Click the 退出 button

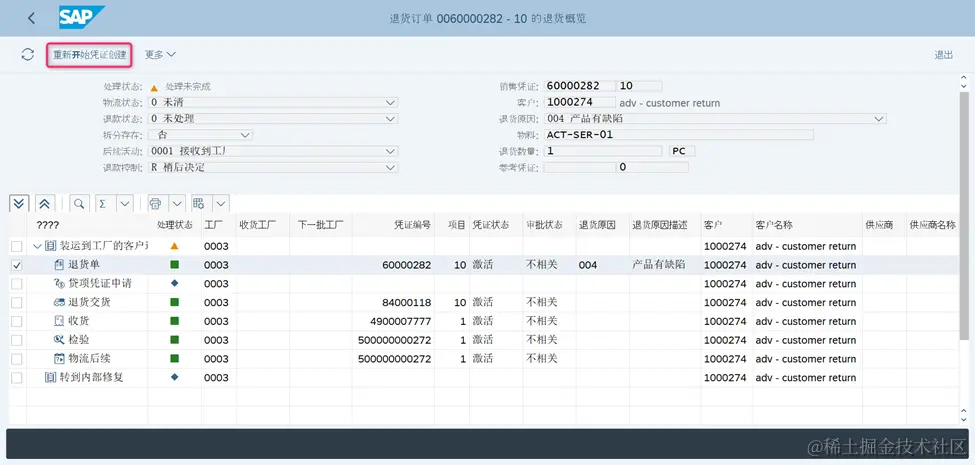pos(943,55)
